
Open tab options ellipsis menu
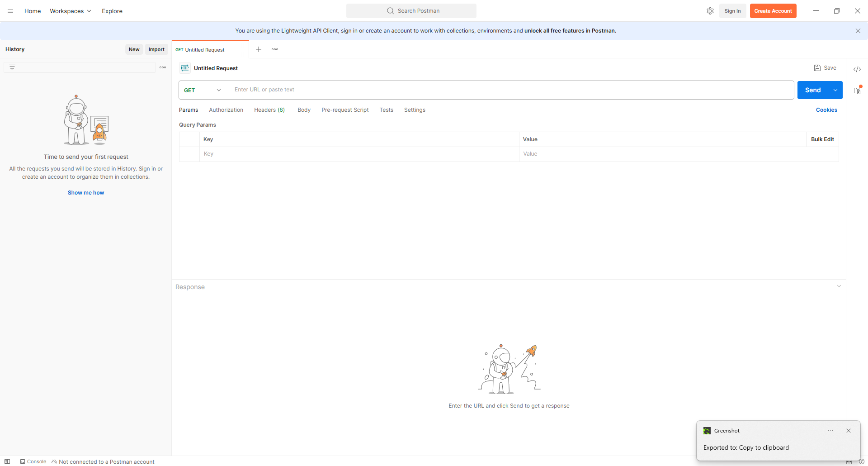click(275, 49)
